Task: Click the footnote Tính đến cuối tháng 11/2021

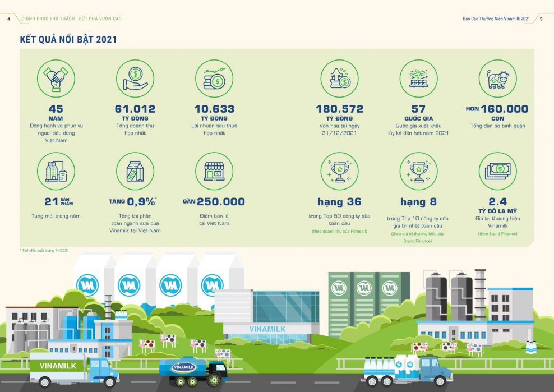Action: coord(45,250)
